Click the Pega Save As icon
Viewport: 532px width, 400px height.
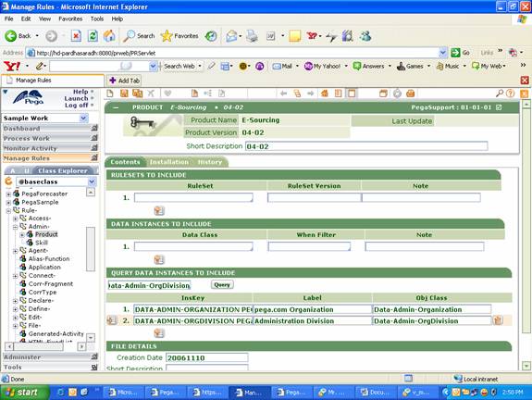click(138, 94)
